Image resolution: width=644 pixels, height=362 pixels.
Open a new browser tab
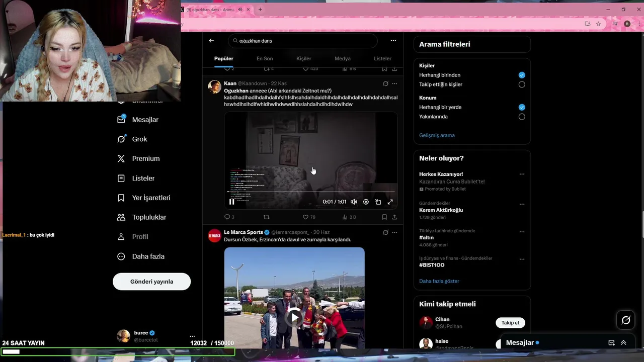click(260, 10)
